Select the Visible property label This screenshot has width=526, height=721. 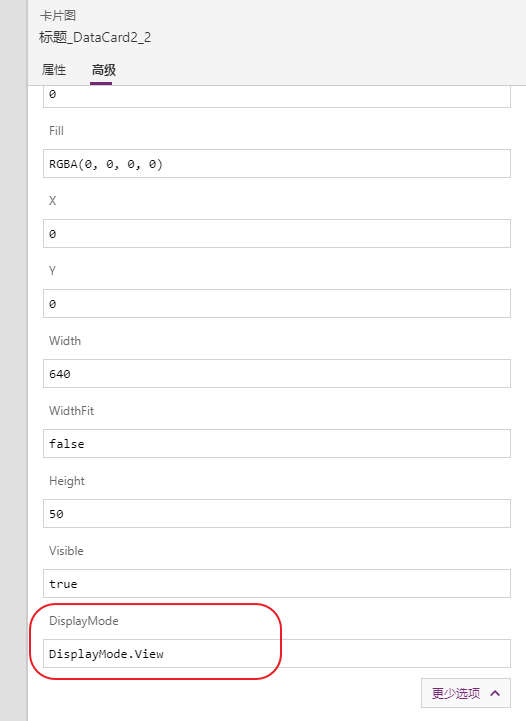pyautogui.click(x=66, y=551)
